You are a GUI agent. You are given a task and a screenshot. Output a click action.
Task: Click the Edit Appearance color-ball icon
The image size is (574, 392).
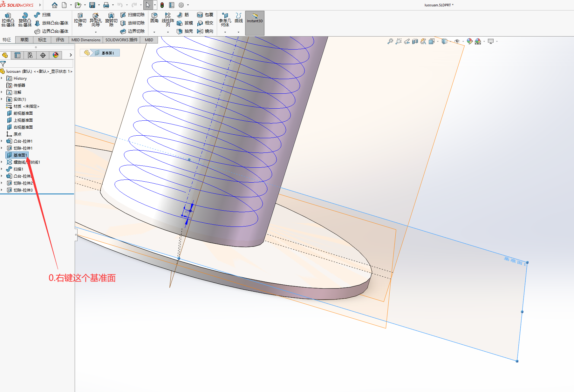point(469,41)
